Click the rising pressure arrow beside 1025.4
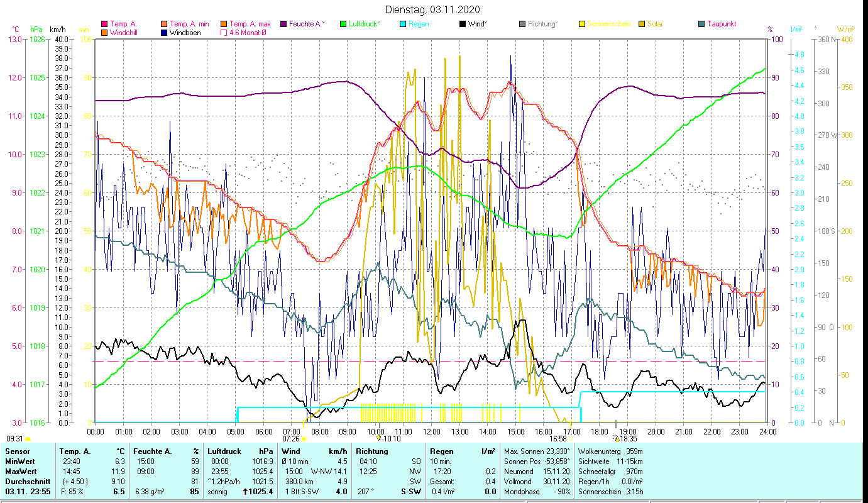The width and height of the screenshot is (868, 503). pos(245,492)
